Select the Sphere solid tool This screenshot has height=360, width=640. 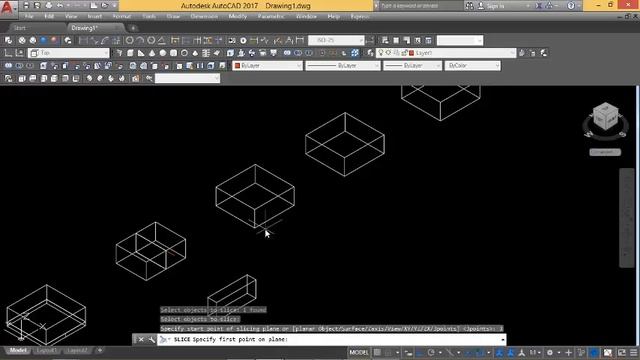click(x=163, y=53)
